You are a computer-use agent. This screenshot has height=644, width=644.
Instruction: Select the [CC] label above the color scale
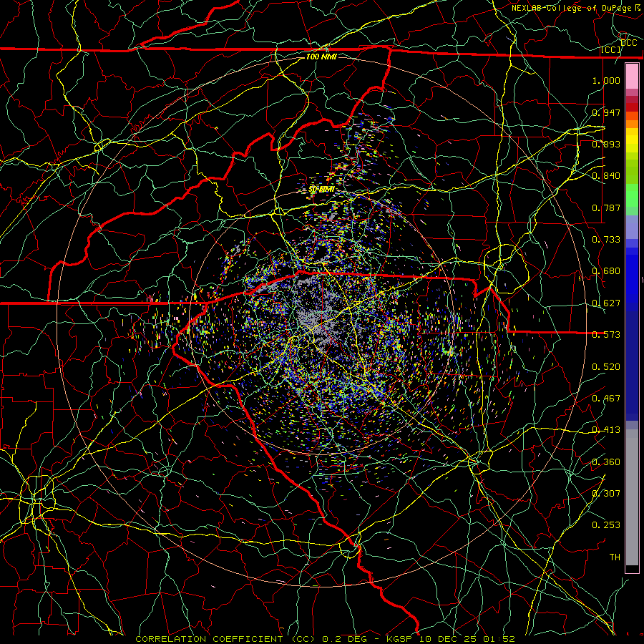coord(611,49)
